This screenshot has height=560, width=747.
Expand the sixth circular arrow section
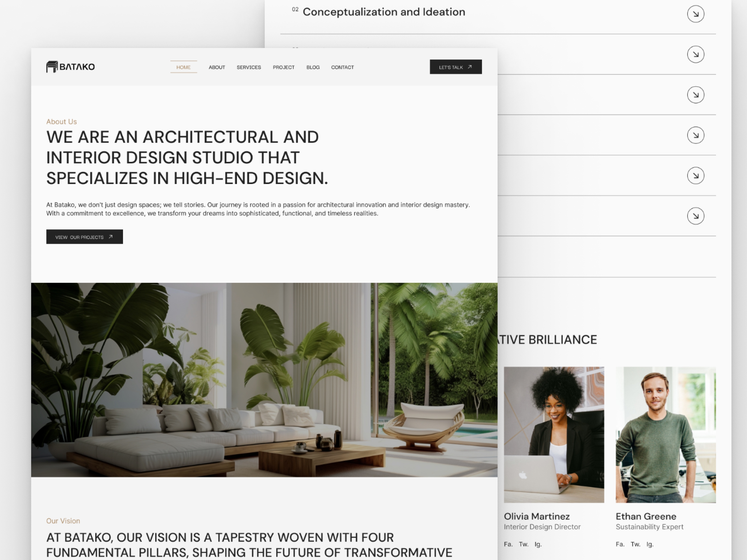click(695, 215)
